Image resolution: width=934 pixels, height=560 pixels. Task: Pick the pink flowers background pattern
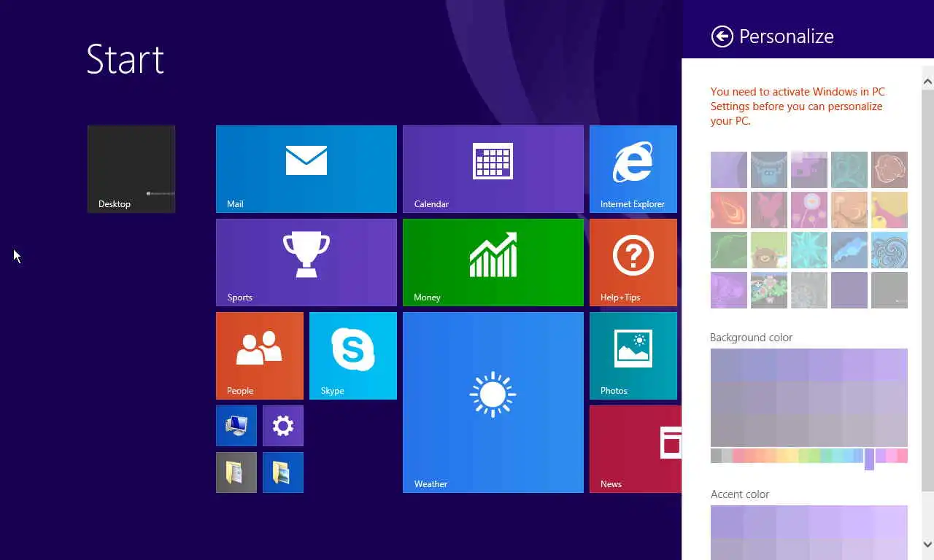click(809, 210)
